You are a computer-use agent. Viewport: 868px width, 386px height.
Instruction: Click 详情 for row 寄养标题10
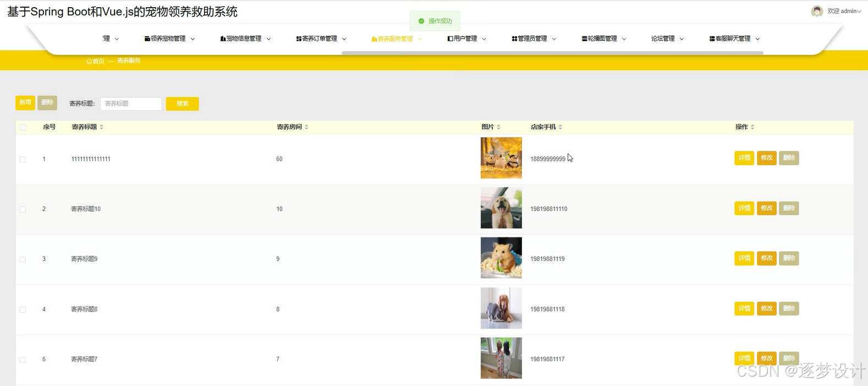pyautogui.click(x=744, y=208)
